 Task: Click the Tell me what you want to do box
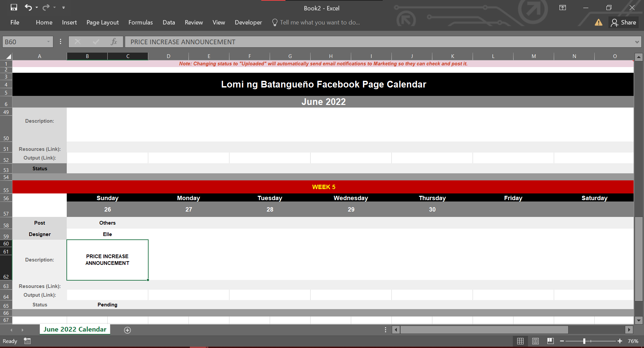pyautogui.click(x=320, y=22)
